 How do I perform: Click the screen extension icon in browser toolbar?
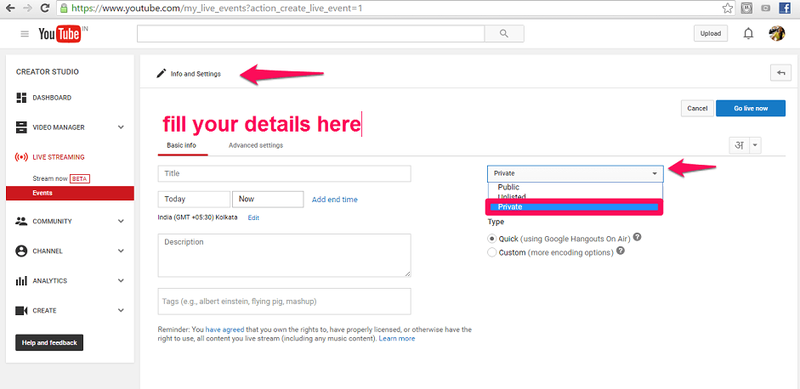coord(766,8)
